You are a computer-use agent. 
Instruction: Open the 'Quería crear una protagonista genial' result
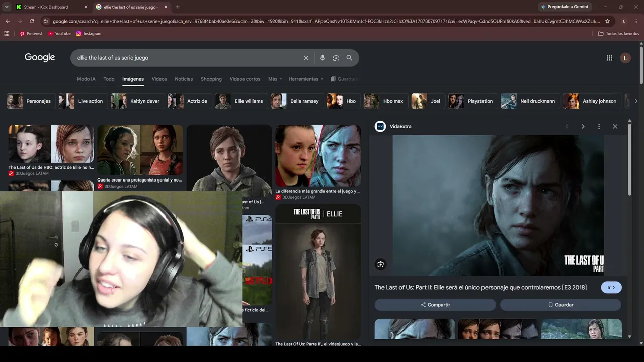click(140, 156)
